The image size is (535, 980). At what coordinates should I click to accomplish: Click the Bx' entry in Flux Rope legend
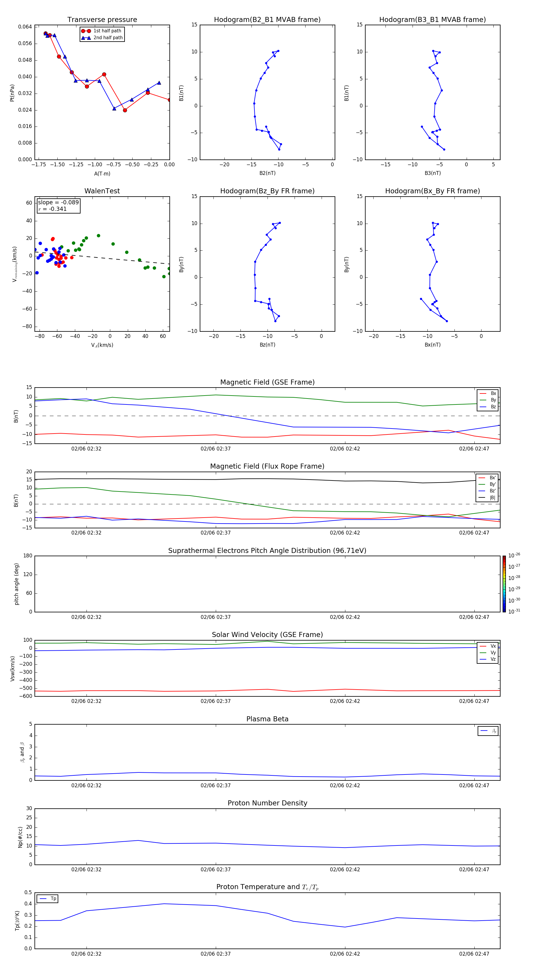487,478
